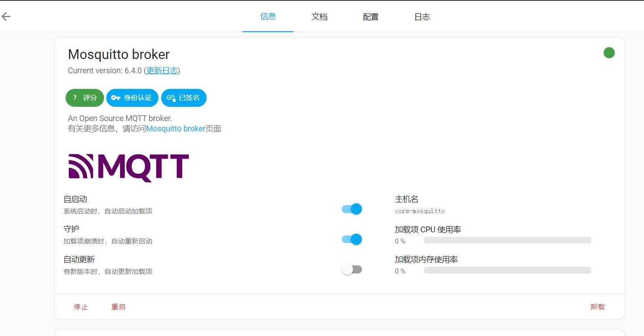Enable the 自动更新 toggle

click(352, 269)
